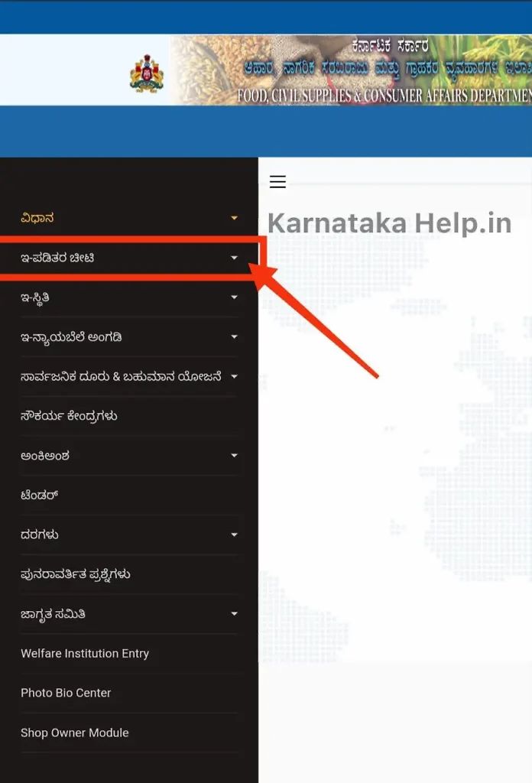The image size is (532, 783).
Task: Open the ಇ-ಸ್ಥಿತಿ menu item
Action: (x=35, y=297)
